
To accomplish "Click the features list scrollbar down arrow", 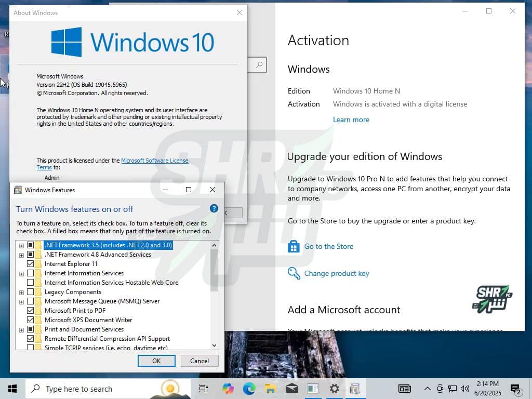I will coord(214,345).
